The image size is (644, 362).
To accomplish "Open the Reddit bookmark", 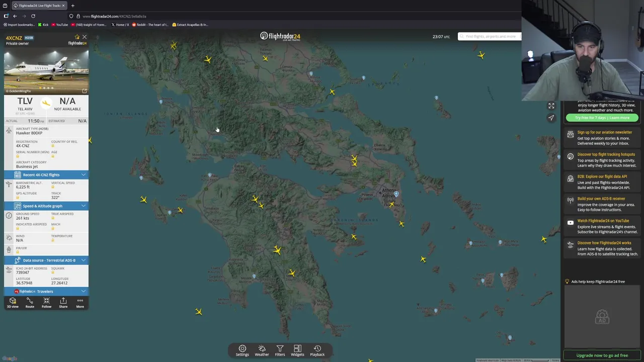I will [150, 25].
